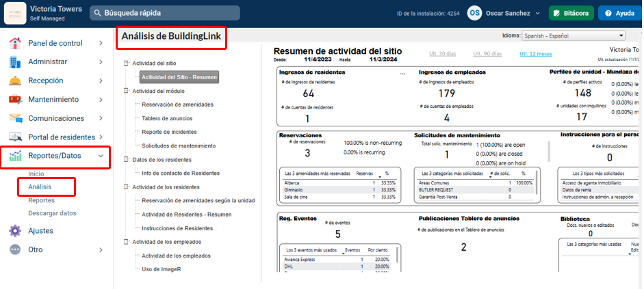This screenshot has width=644, height=289.
Task: Expand the Administrar chevron
Action: click(x=101, y=62)
